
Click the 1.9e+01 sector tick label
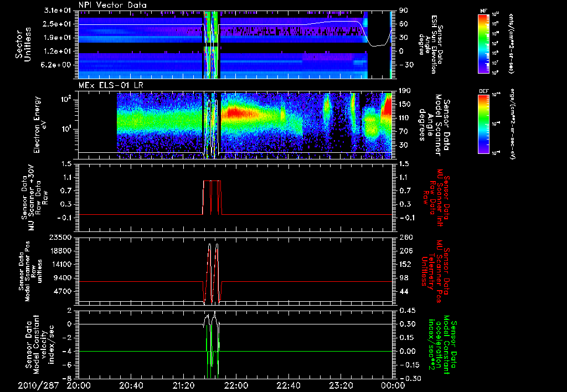point(58,38)
